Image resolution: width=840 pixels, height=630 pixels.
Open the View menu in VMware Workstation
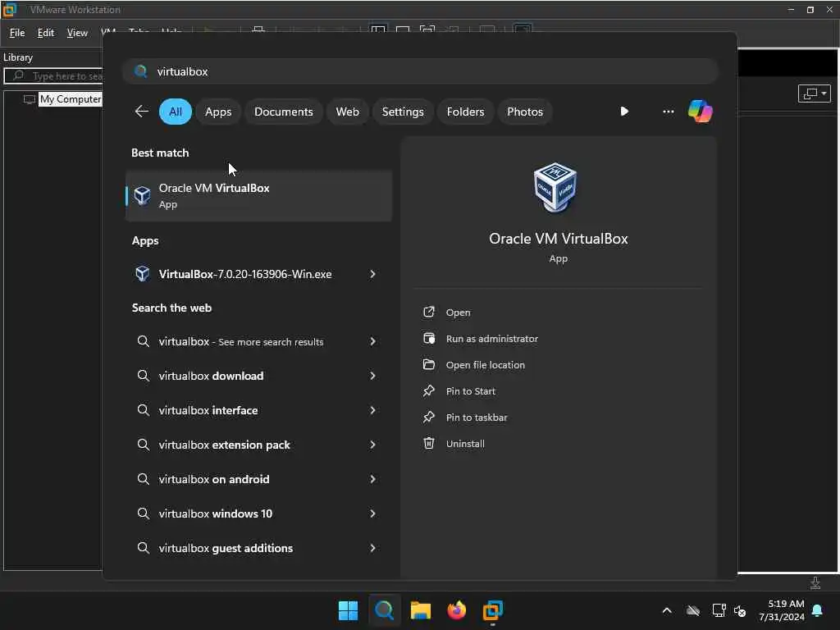77,33
